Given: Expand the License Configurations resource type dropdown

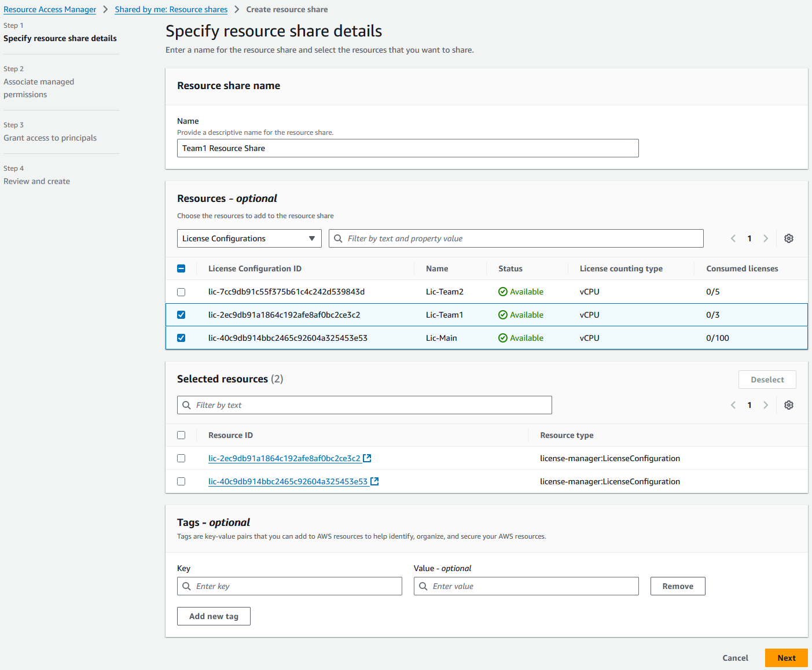Looking at the screenshot, I should tap(249, 238).
